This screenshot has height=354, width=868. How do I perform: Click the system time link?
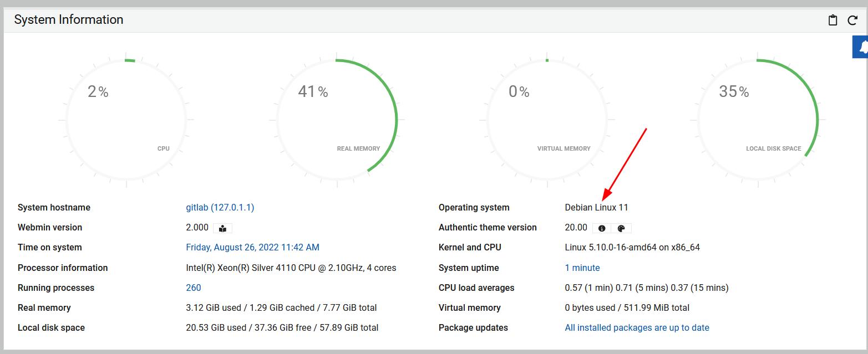(x=252, y=247)
